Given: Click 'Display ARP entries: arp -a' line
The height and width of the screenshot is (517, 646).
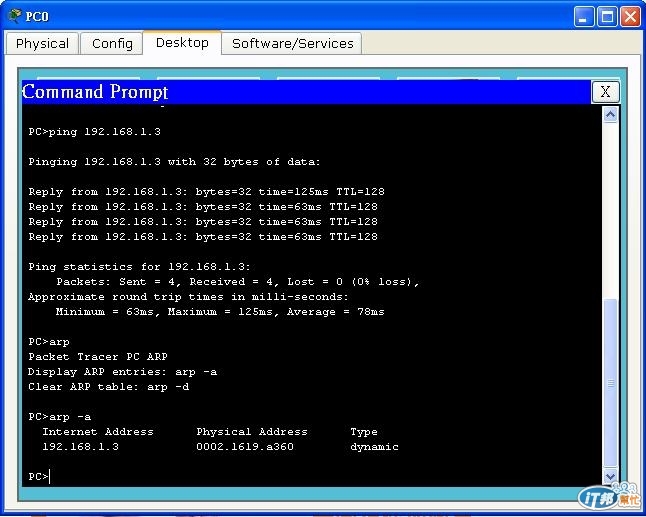Looking at the screenshot, I should pyautogui.click(x=122, y=372).
